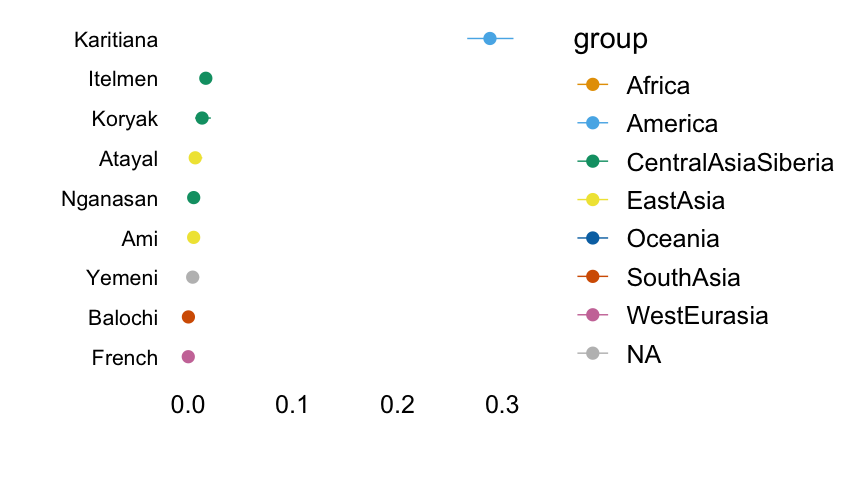Image resolution: width=864 pixels, height=480 pixels.
Task: Click the EastAsia legend swatch
Action: pos(592,201)
